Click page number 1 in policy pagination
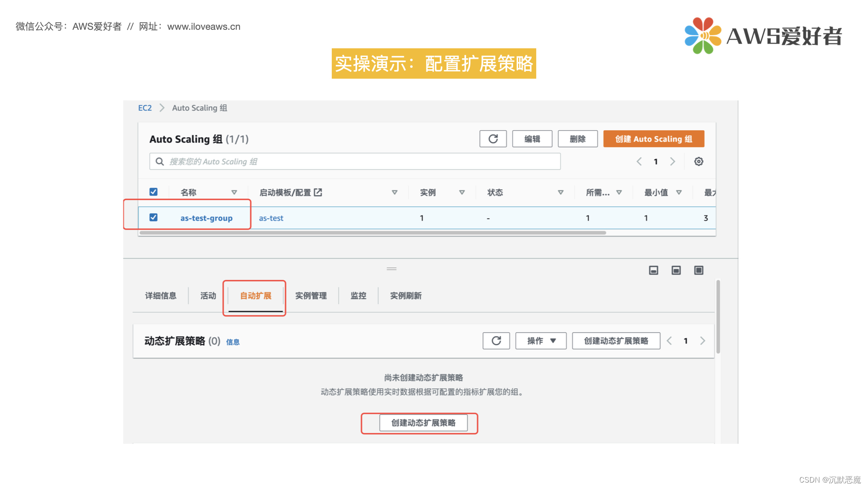This screenshot has height=488, width=868. [686, 341]
